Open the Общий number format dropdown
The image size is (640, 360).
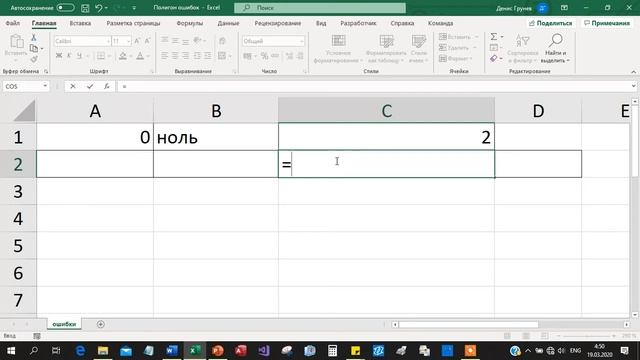(302, 41)
